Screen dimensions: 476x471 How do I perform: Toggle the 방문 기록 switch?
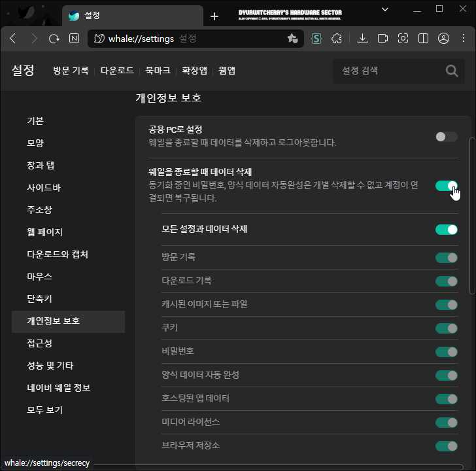[446, 258]
